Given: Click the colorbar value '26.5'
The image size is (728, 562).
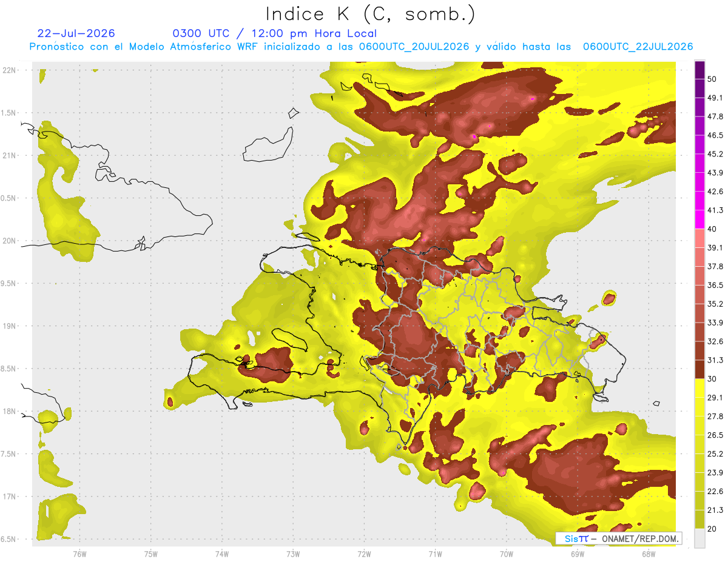Looking at the screenshot, I should [715, 435].
